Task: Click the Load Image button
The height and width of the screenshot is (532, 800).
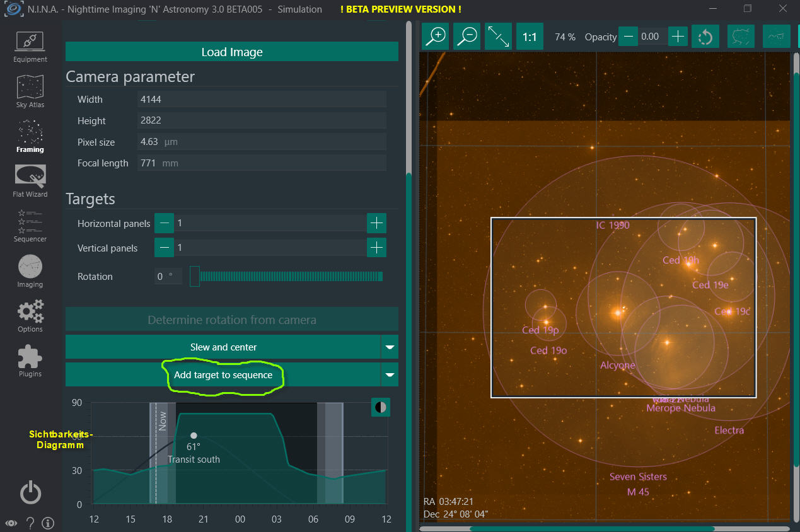Action: pos(231,52)
